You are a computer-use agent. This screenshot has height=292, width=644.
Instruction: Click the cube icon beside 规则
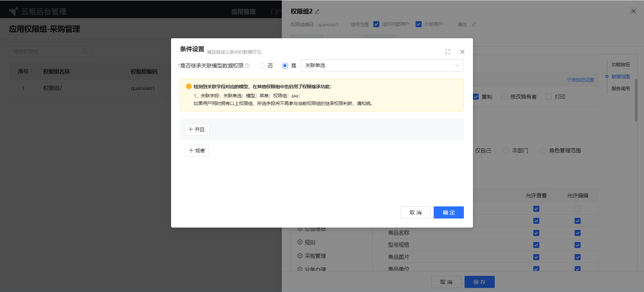coord(300,242)
